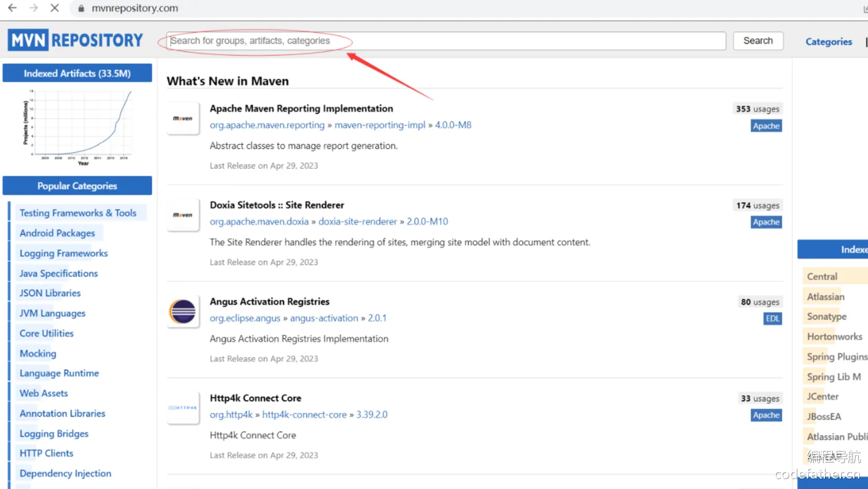Open maven-reporting-impl artifact link
Screen dimensions: 868x489
(x=380, y=125)
